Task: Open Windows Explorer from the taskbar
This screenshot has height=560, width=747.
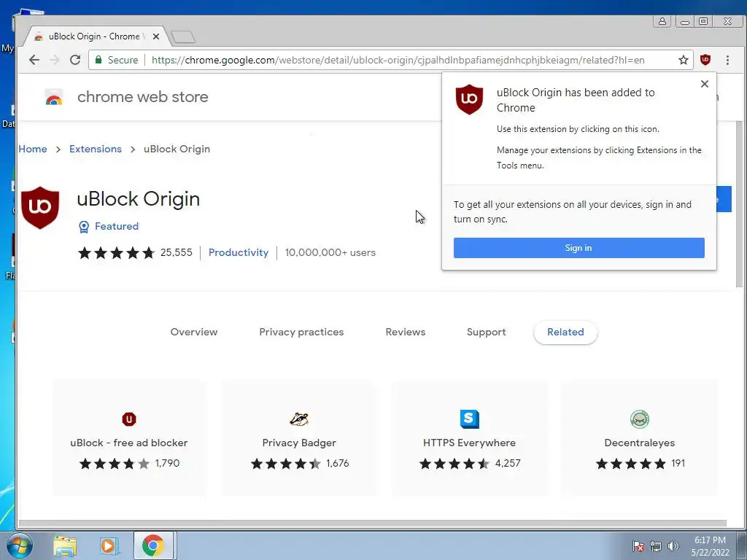Action: 65,546
